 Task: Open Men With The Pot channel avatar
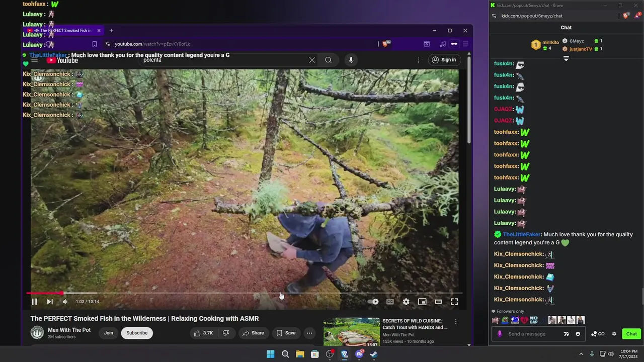37,333
